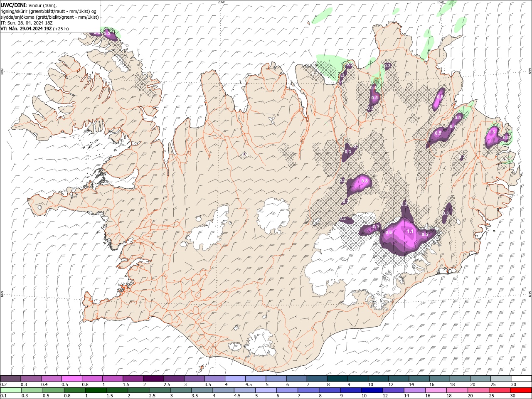Screen dimensions: 532x399
Task: Click the bright pink swatch above 0.5, top legend row
Action: (71, 379)
